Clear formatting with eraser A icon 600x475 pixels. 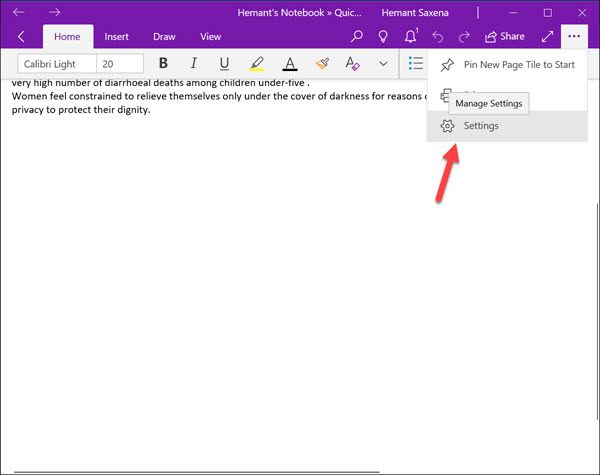pos(352,63)
